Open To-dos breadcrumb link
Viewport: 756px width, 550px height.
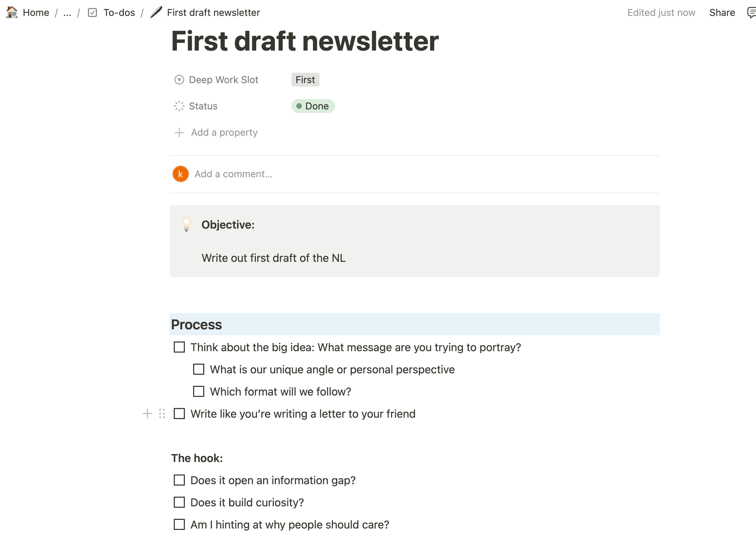(x=119, y=13)
